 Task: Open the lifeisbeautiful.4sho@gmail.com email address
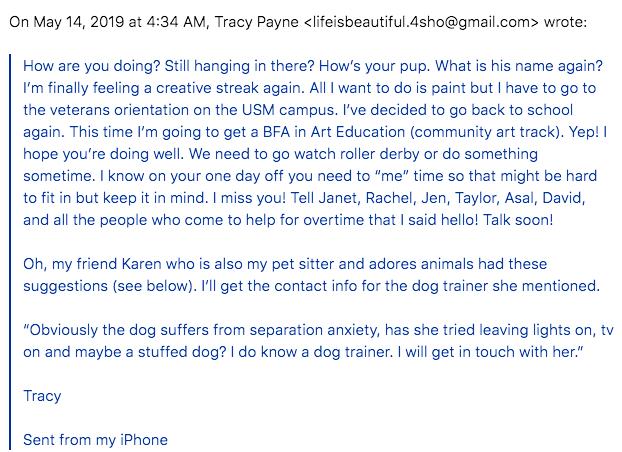coord(421,22)
